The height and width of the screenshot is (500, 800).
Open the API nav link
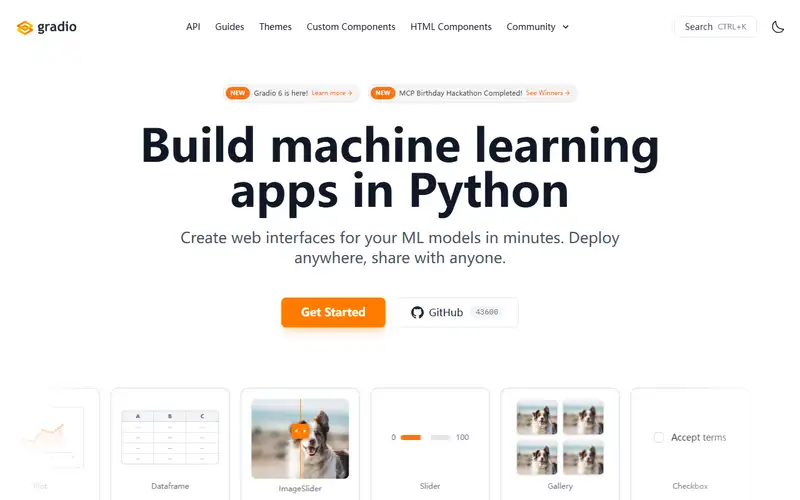(193, 27)
